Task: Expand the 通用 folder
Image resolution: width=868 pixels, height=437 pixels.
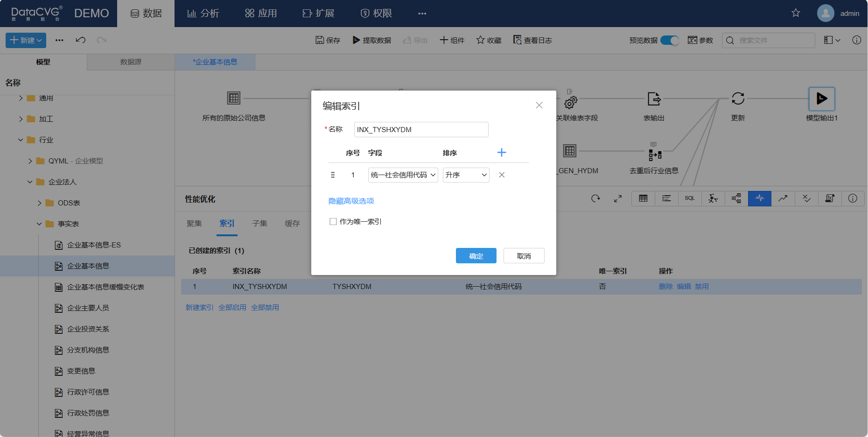Action: tap(21, 98)
